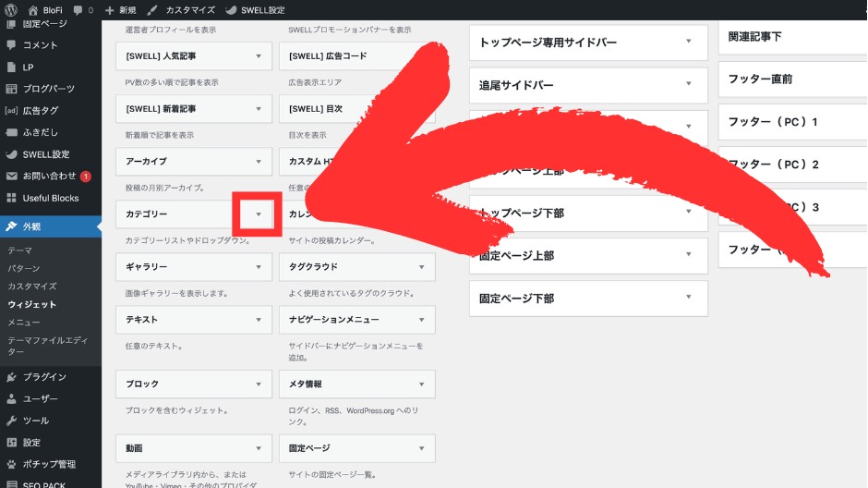Click the プラグイン plug icon
868x488 pixels.
[x=11, y=377]
